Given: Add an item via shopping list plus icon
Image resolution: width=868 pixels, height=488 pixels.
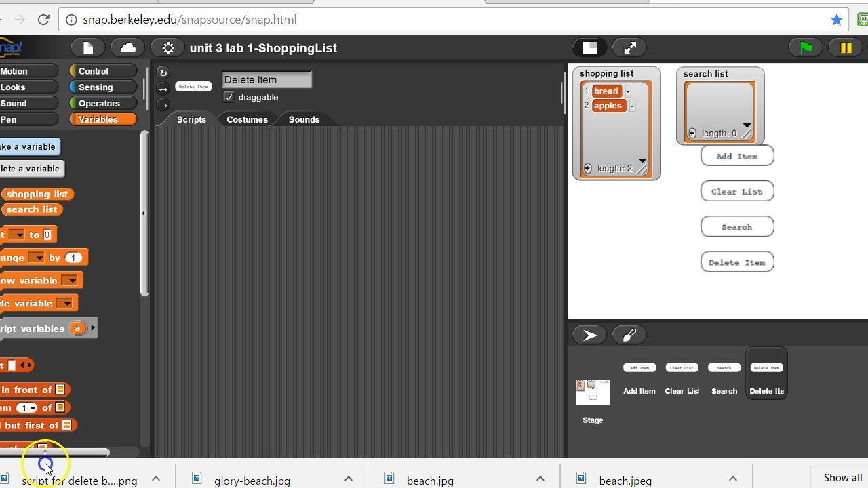Looking at the screenshot, I should [x=588, y=168].
